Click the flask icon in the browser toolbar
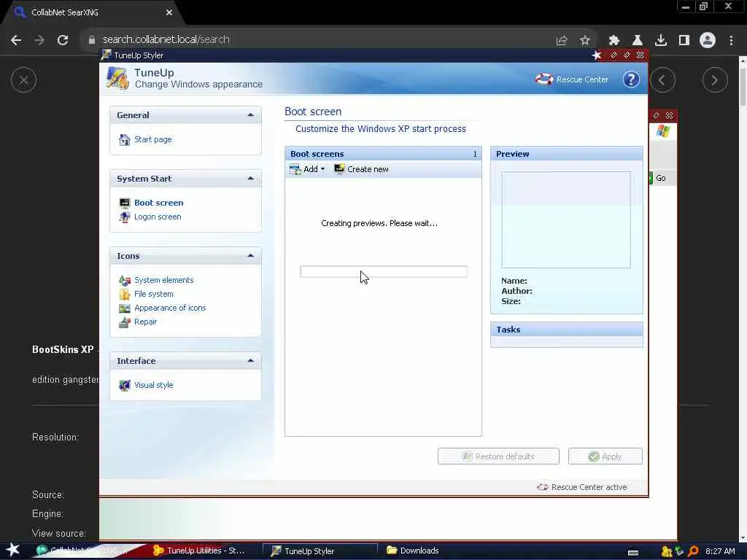747x560 pixels. tap(638, 41)
